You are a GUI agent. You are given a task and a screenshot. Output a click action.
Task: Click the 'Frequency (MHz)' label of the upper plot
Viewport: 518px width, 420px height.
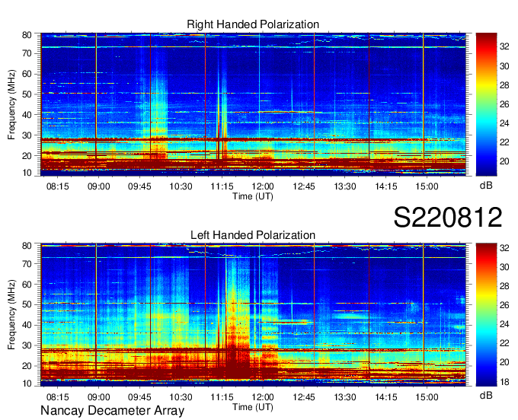11,104
